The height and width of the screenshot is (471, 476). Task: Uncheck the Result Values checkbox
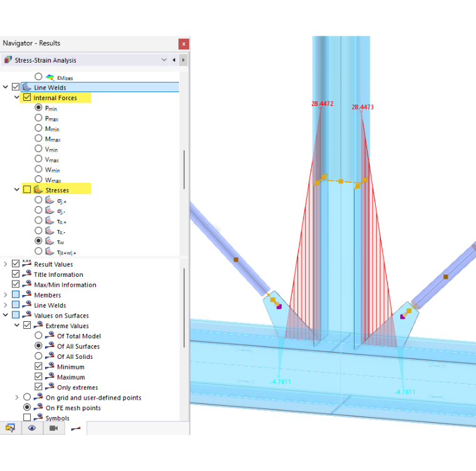16,264
